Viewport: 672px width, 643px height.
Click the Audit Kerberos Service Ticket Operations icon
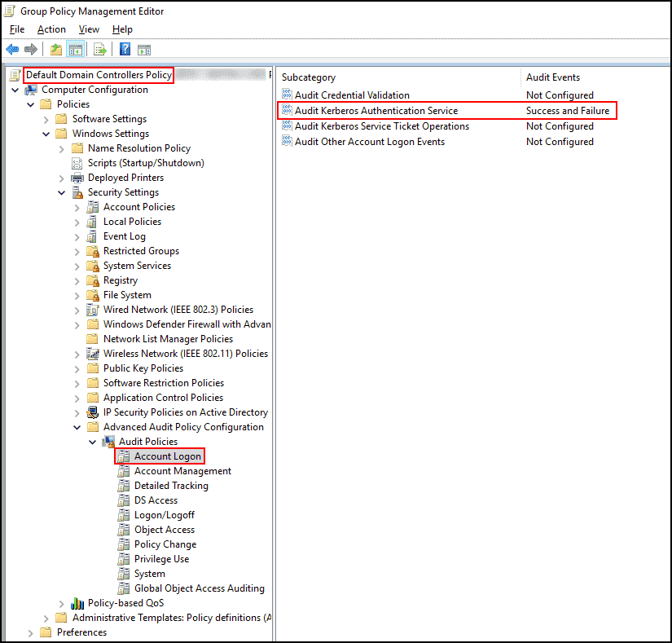pos(287,126)
